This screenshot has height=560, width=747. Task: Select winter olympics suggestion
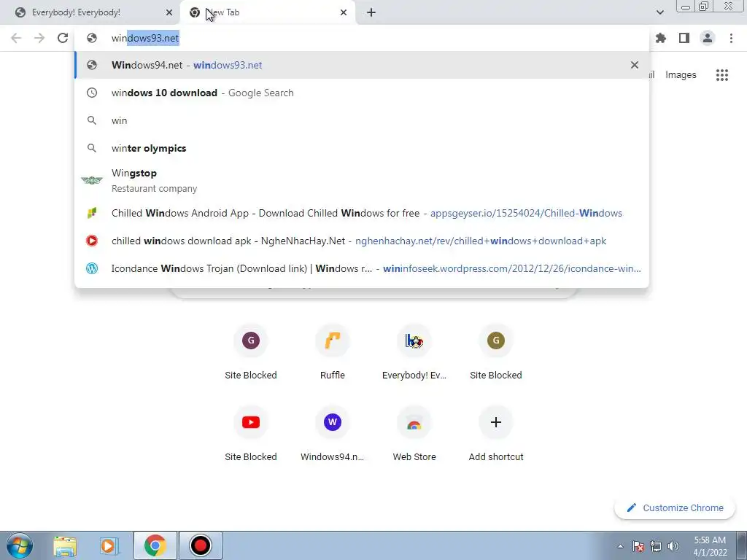362,148
